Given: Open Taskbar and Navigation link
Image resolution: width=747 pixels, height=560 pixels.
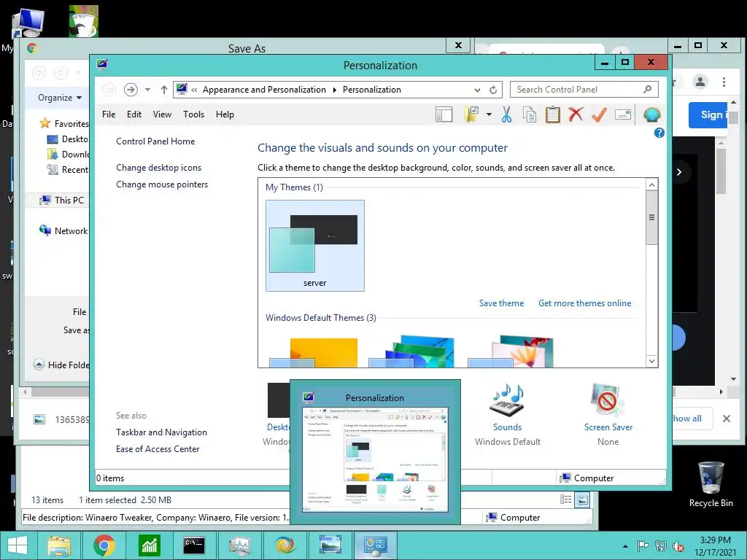Looking at the screenshot, I should click(161, 432).
